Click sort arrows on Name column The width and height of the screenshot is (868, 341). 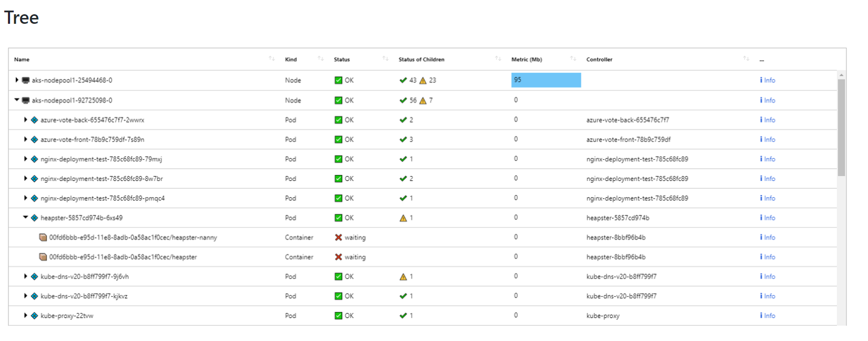tap(272, 59)
